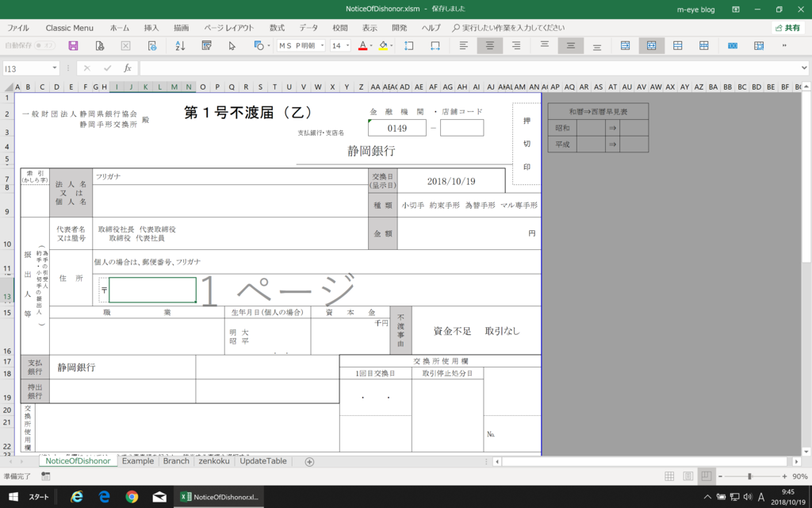Viewport: 812px width, 508px height.
Task: Switch to Page Break Preview view
Action: pyautogui.click(x=705, y=476)
